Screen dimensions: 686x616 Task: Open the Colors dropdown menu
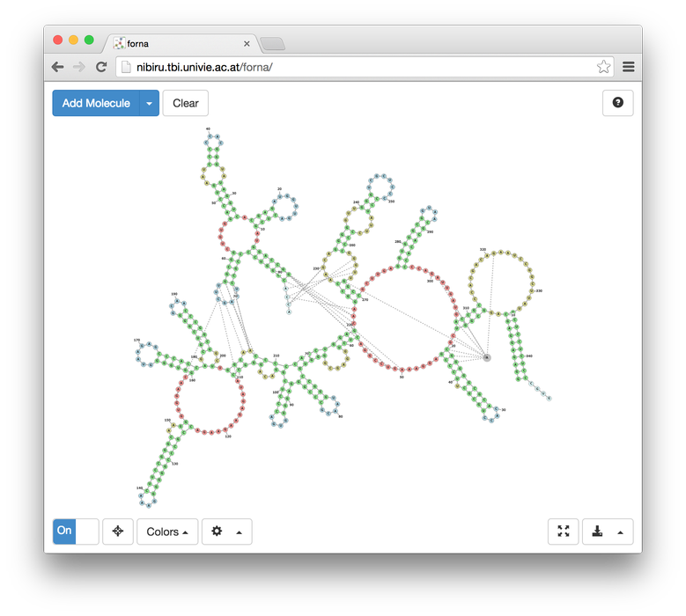tap(167, 532)
